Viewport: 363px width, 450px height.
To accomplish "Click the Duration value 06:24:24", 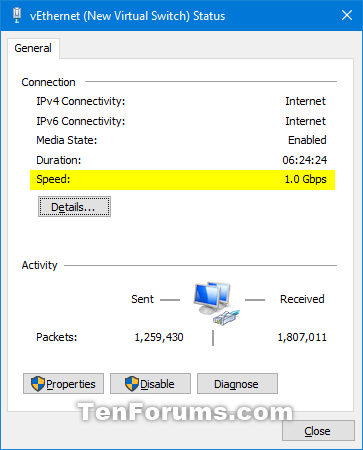I will (x=305, y=160).
